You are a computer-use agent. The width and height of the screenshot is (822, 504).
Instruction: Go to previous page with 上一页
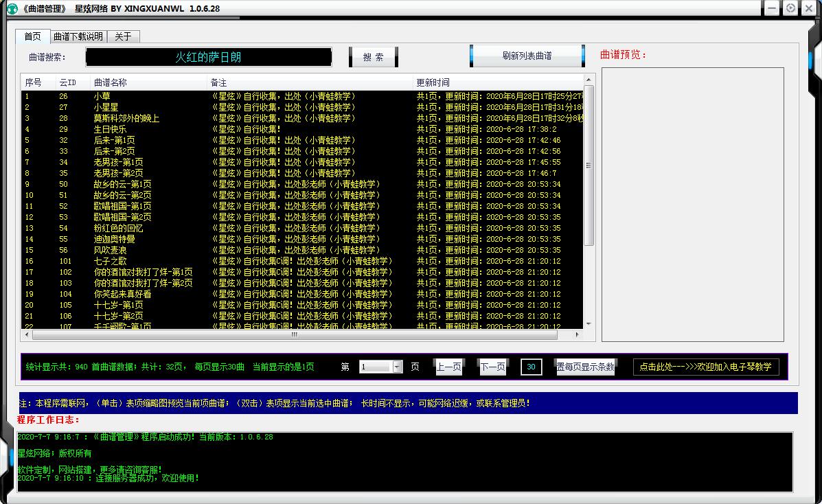click(x=448, y=367)
